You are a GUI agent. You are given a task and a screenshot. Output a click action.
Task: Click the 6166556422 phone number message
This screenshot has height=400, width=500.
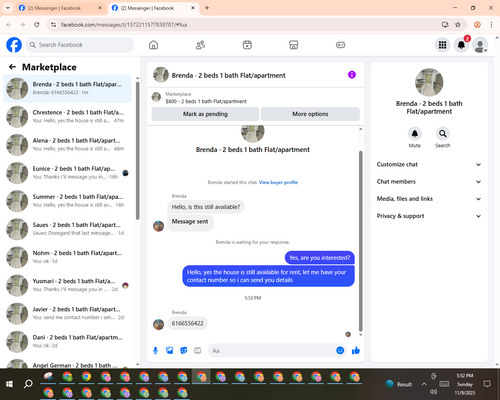(x=187, y=323)
